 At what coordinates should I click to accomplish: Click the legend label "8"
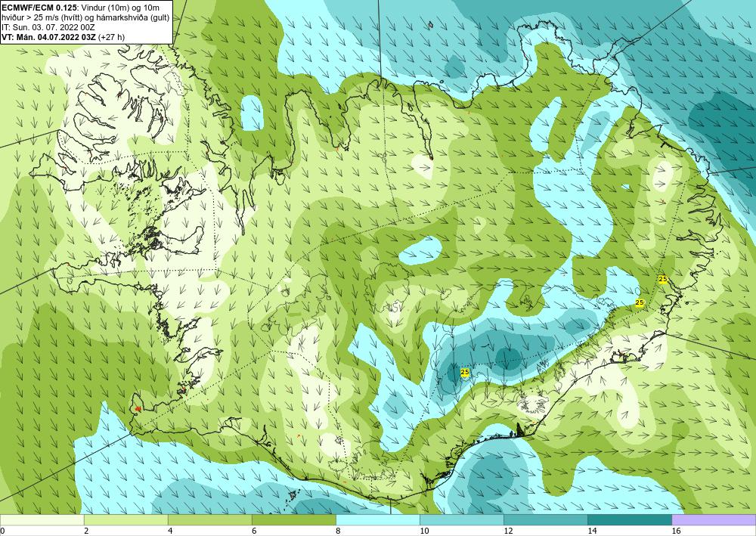click(337, 531)
